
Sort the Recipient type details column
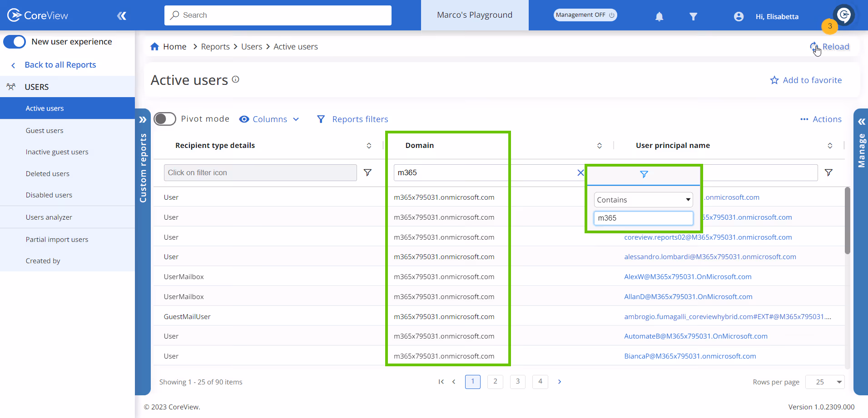coord(369,145)
